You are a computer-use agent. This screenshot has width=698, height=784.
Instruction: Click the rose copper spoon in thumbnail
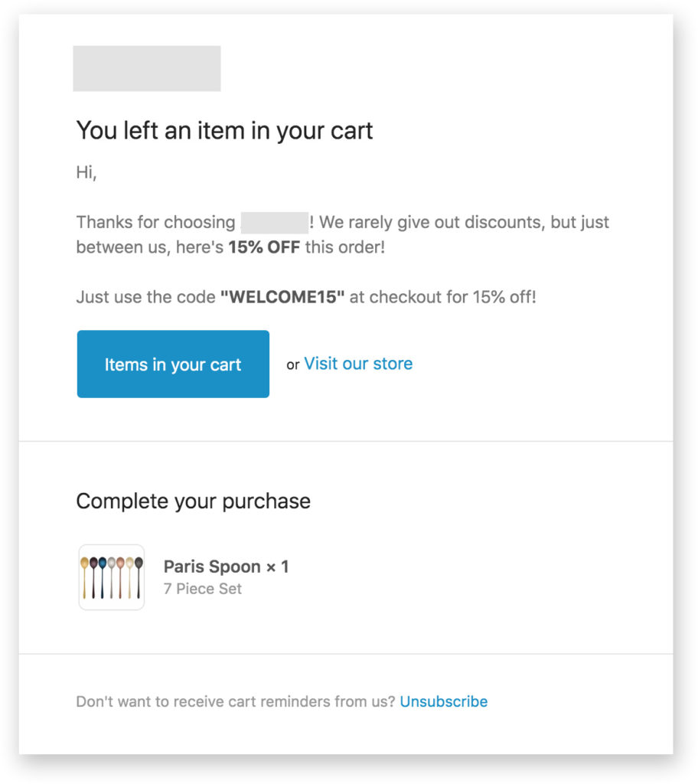pyautogui.click(x=120, y=563)
